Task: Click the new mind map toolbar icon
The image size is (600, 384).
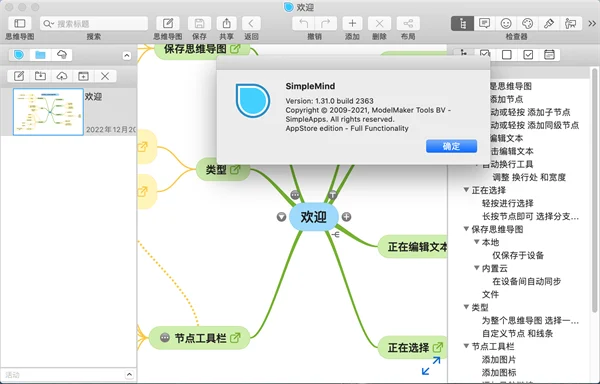Action: [x=168, y=24]
